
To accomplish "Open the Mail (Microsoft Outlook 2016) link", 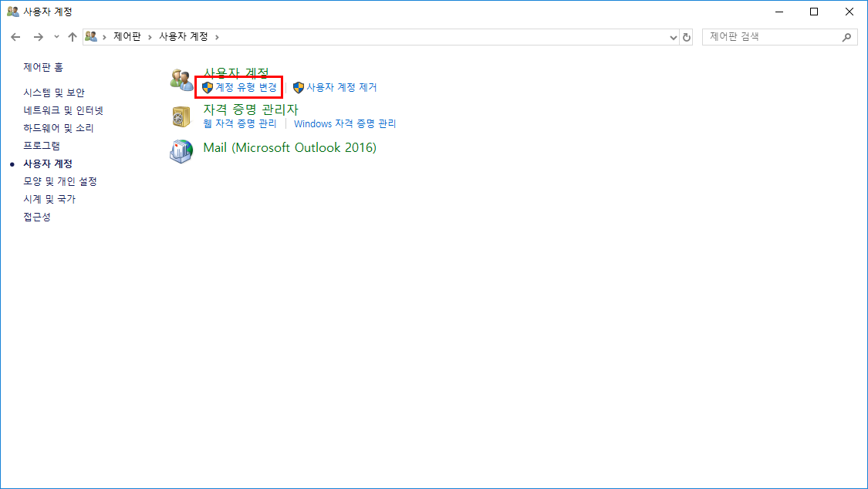I will point(289,147).
